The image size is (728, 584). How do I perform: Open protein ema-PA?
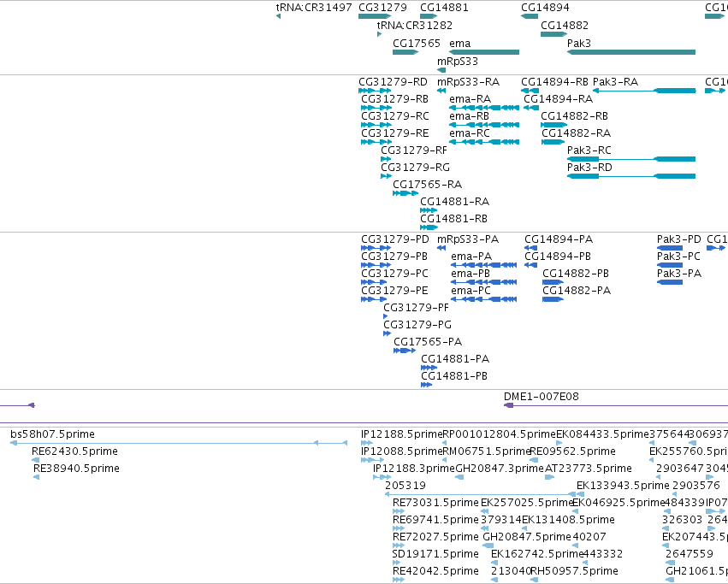click(471, 257)
